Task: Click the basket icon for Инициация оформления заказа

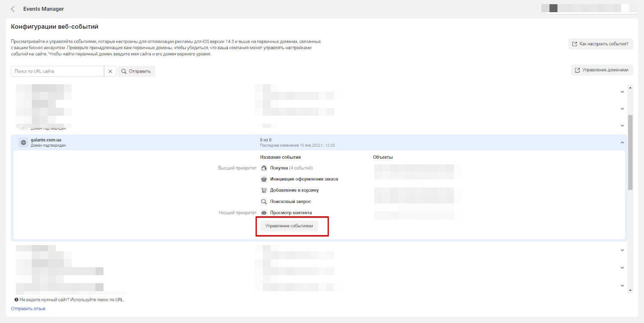Action: pos(264,179)
